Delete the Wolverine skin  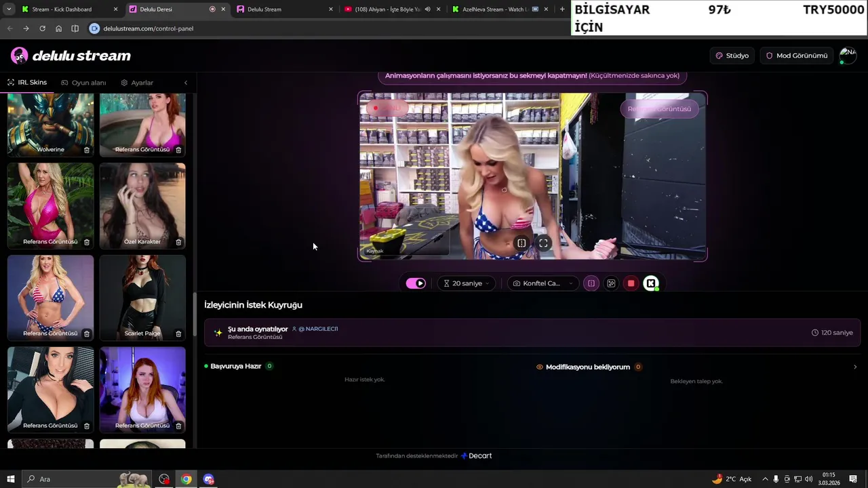pos(87,150)
